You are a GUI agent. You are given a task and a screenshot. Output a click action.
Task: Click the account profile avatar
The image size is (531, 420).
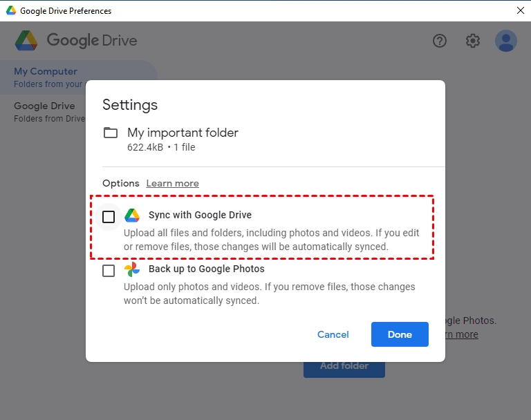(506, 41)
